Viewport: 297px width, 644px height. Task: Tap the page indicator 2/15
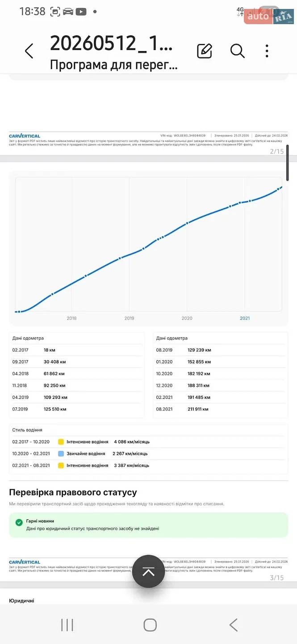click(x=277, y=151)
